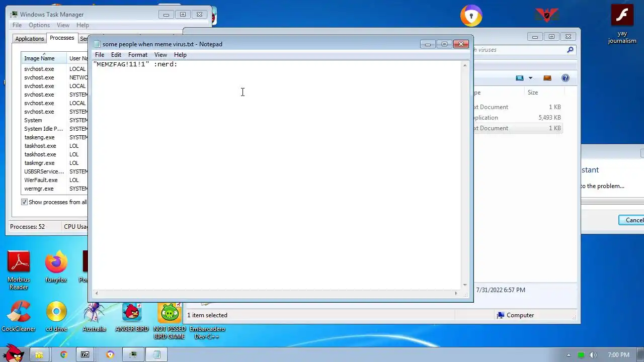Open Notepad Help menu
Screen dimensions: 644x362
(180, 55)
